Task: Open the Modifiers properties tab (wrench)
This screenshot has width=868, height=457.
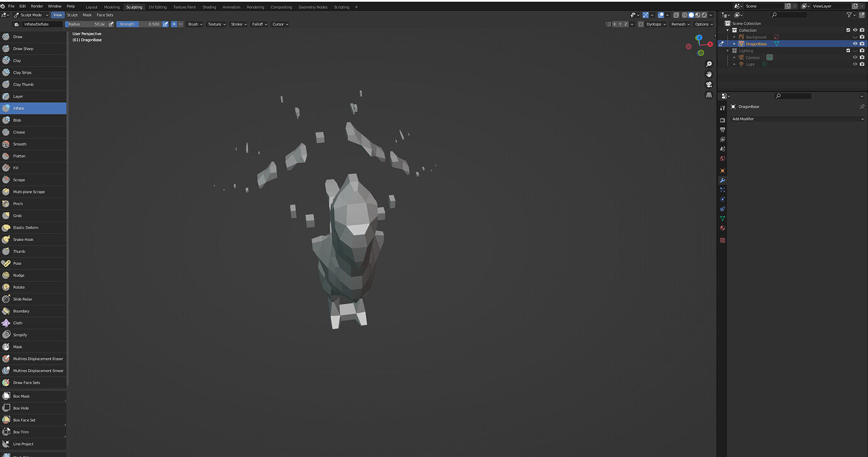Action: [722, 180]
